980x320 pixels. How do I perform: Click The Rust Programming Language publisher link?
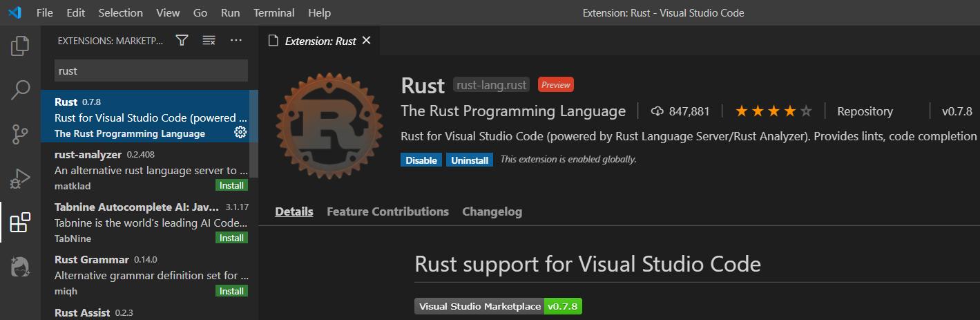click(513, 111)
